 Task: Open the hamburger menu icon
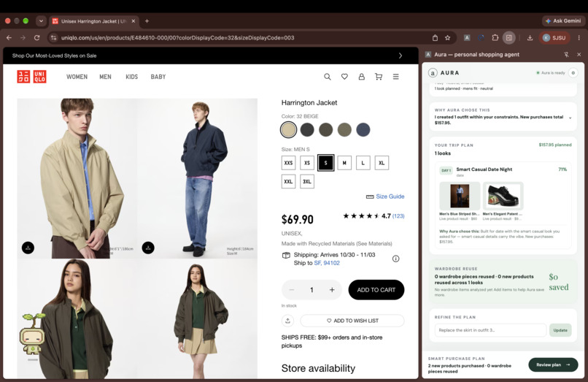(395, 77)
